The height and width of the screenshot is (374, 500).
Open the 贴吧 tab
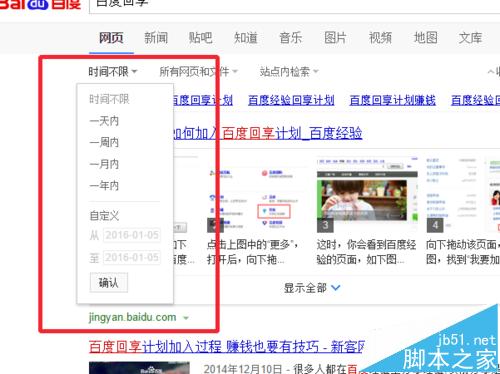coord(201,38)
